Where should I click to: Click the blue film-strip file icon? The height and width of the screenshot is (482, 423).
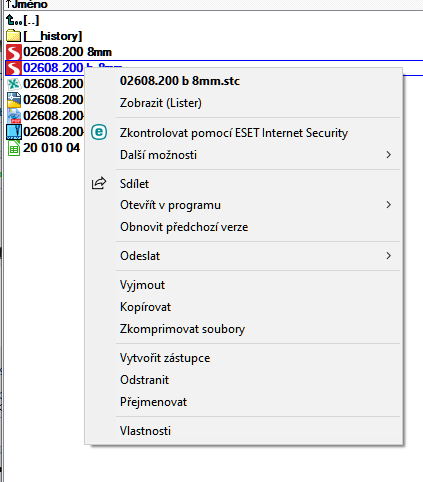tap(14, 132)
